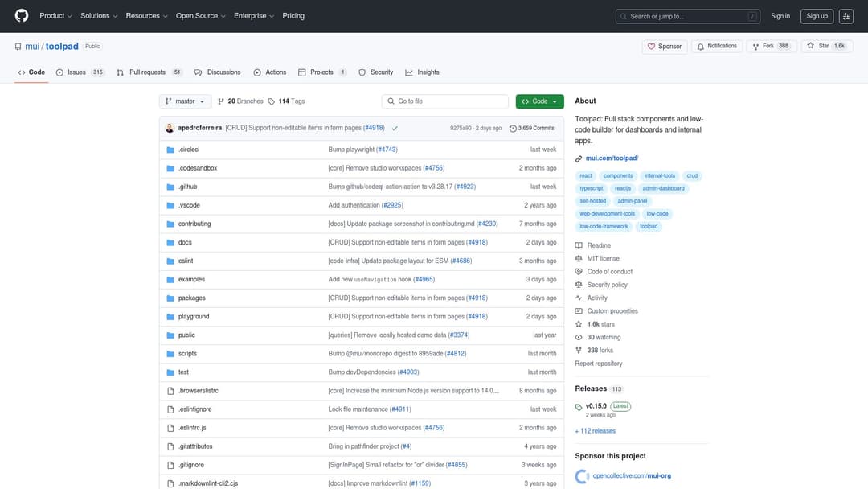This screenshot has height=489, width=868.
Task: Open the packages folder
Action: coord(191,298)
